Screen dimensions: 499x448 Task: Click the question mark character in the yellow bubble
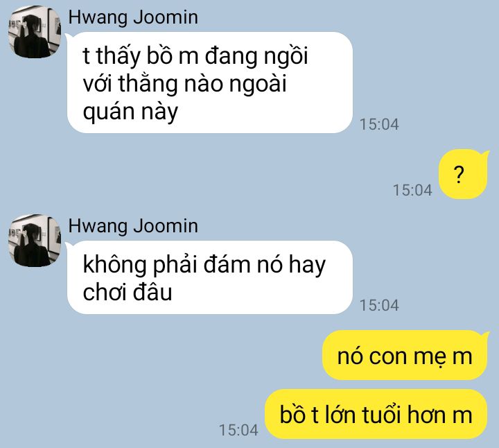459,175
